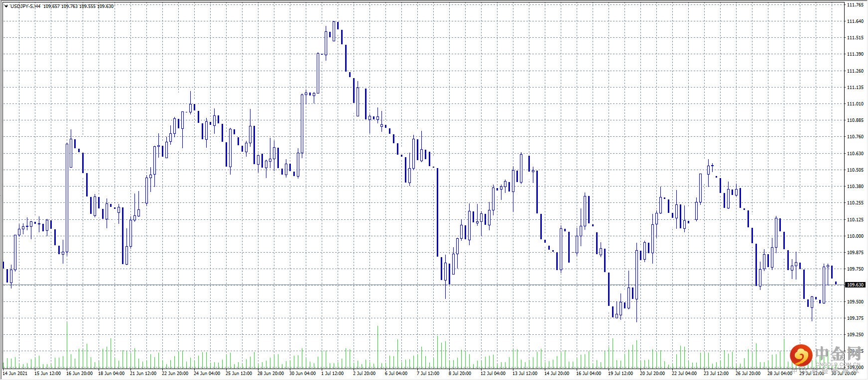Click the 111.765 price axis label
Screen dimensions: 868x380
[x=855, y=5]
